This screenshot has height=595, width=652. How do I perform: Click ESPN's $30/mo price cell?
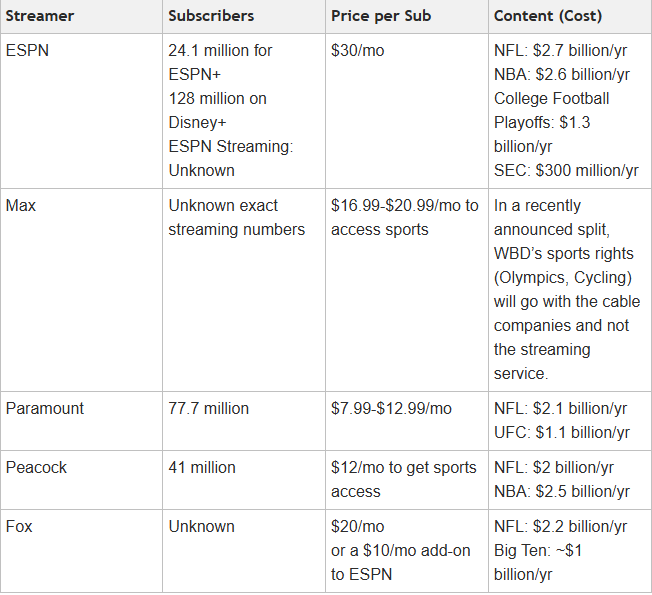[357, 50]
